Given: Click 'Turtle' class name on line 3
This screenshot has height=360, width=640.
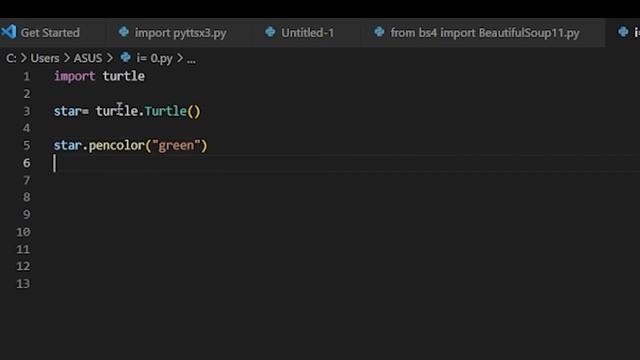Looking at the screenshot, I should coord(165,111).
